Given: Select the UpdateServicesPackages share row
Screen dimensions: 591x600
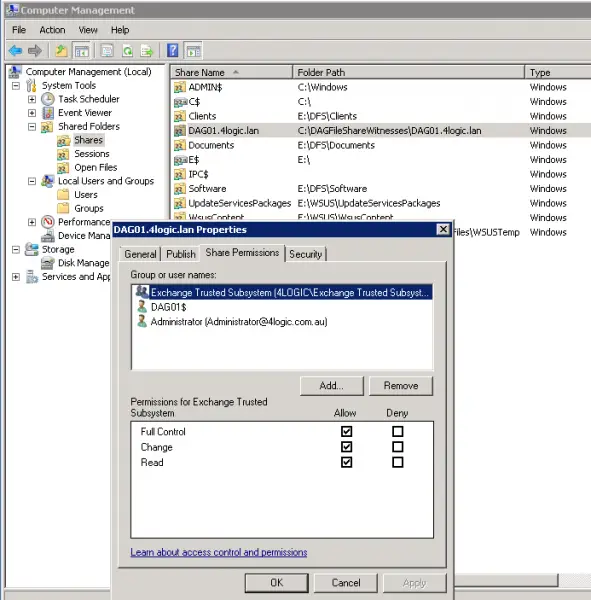Looking at the screenshot, I should [381, 203].
